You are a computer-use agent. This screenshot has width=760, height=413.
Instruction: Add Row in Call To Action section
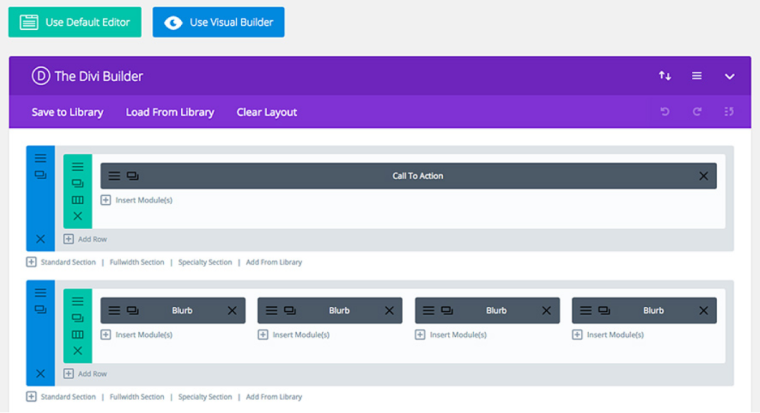85,239
